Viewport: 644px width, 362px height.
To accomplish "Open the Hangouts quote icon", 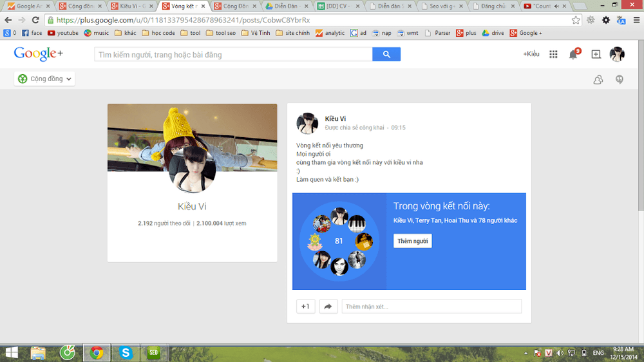I will [x=620, y=79].
